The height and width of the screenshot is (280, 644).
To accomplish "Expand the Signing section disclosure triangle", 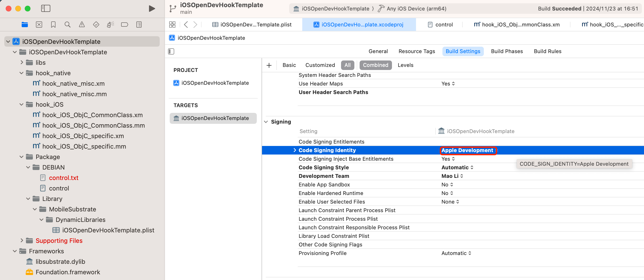I will point(266,121).
